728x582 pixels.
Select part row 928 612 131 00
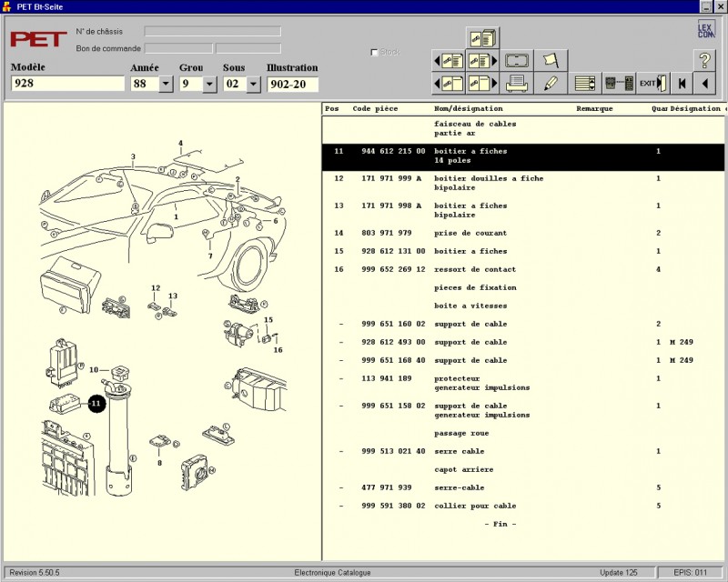point(523,251)
